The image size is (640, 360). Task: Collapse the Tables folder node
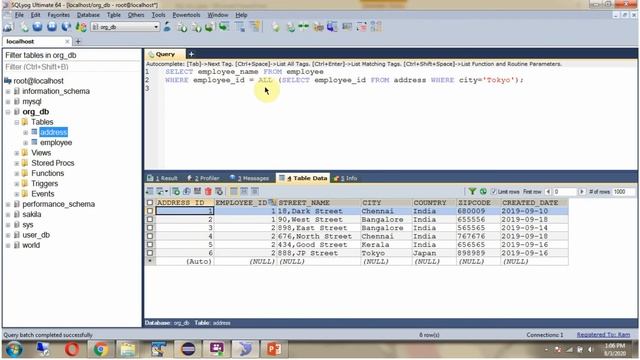[17, 122]
